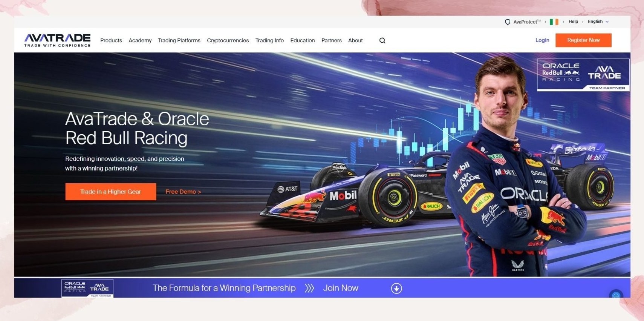Viewport: 644px width, 321px height.
Task: Open the Education menu
Action: 303,40
